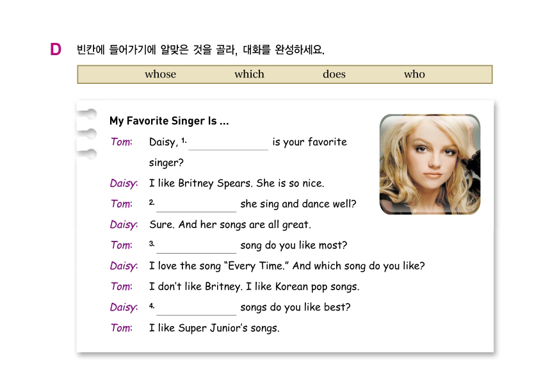Select the word 'which' in the word bank

[249, 74]
